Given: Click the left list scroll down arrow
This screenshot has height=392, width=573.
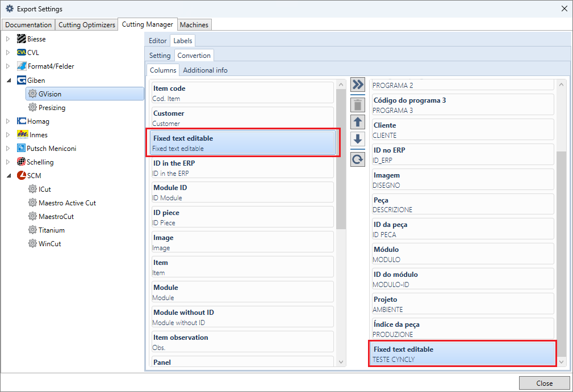Looking at the screenshot, I should (341, 362).
